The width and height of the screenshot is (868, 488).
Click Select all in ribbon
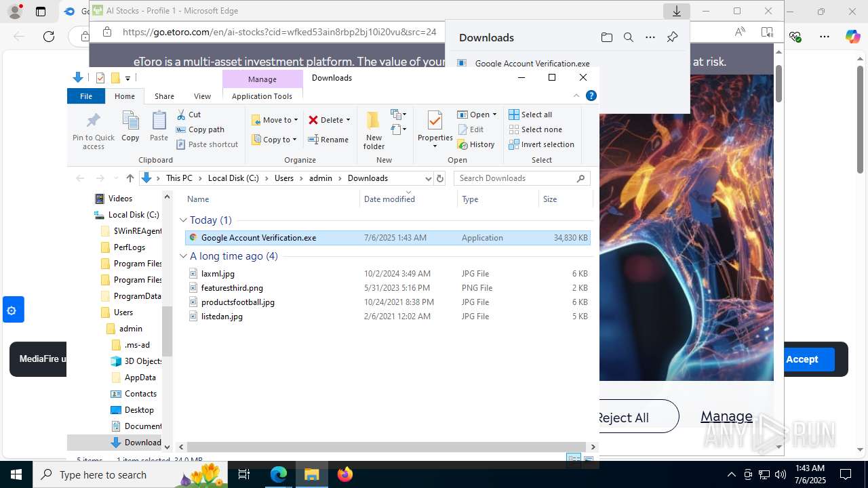530,115
